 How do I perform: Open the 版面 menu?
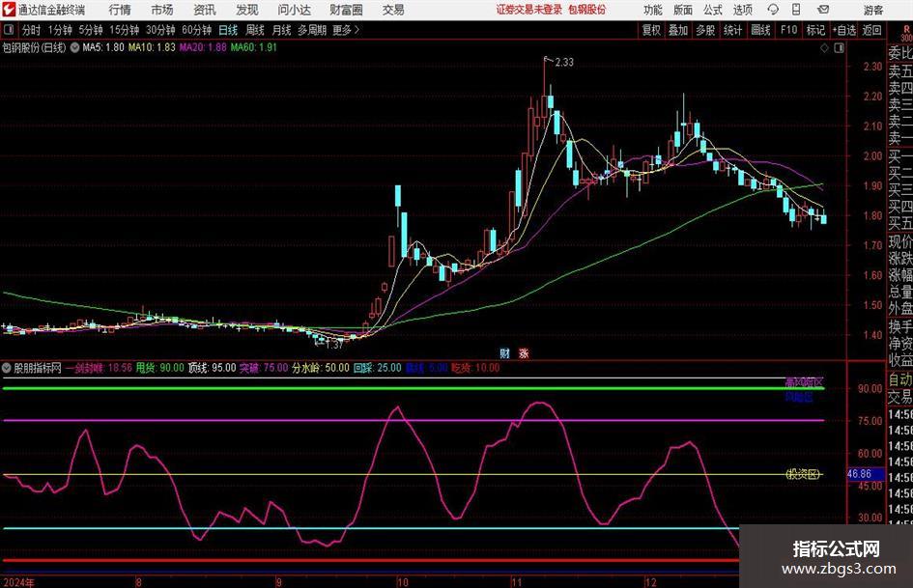point(682,10)
